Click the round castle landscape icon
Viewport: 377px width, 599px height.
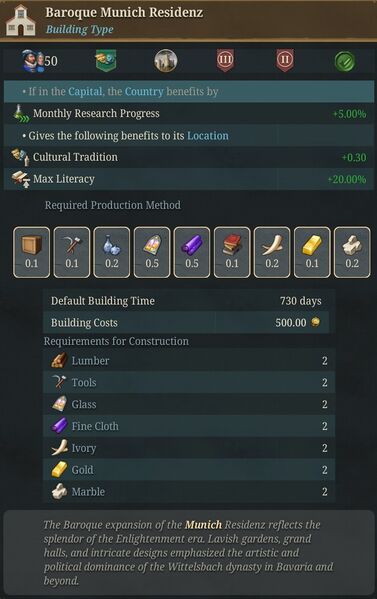[x=166, y=60]
